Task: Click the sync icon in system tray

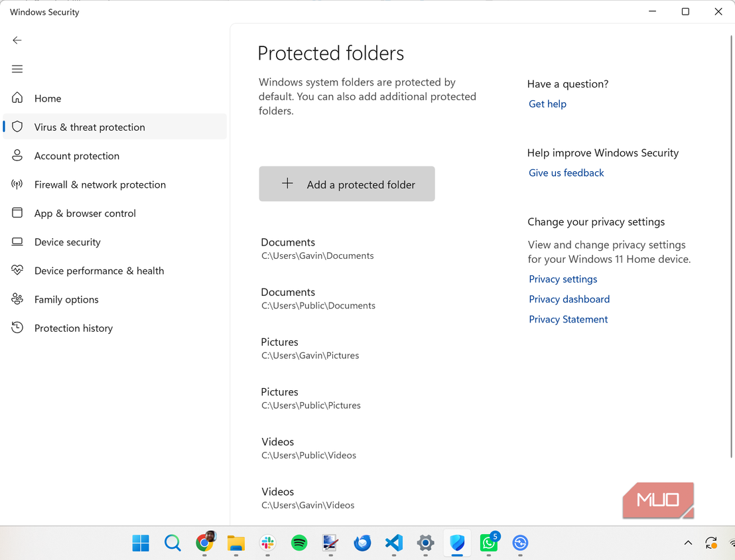Action: 711,543
